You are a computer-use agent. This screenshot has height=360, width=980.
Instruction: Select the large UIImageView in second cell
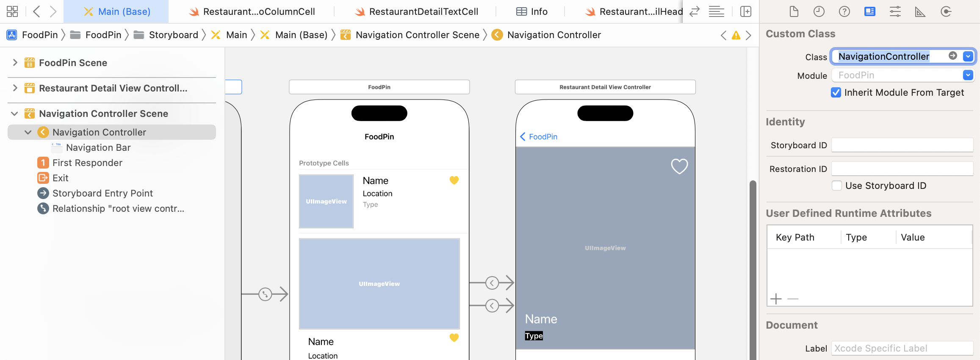pos(379,284)
